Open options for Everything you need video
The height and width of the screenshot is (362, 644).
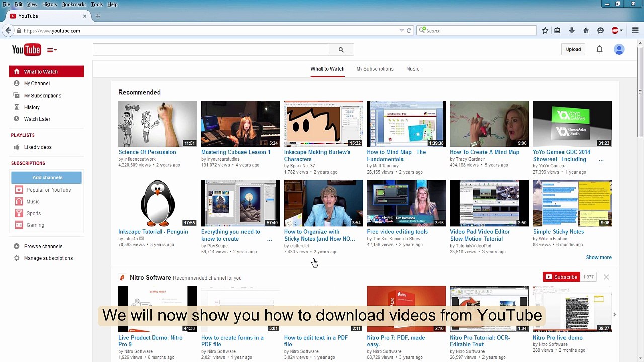coord(269,239)
